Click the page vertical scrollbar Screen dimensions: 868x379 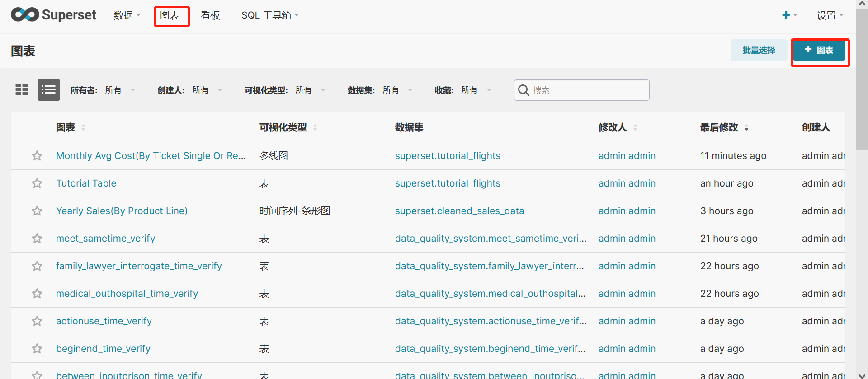click(x=862, y=80)
